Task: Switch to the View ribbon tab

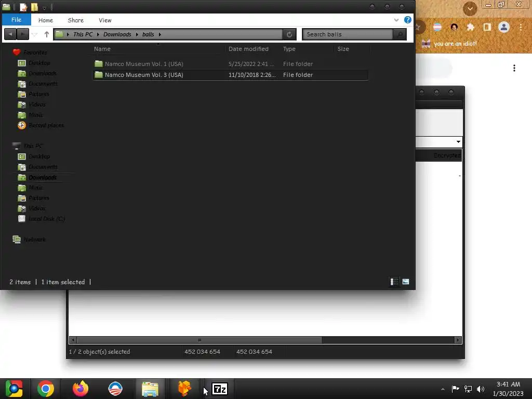Action: [105, 20]
